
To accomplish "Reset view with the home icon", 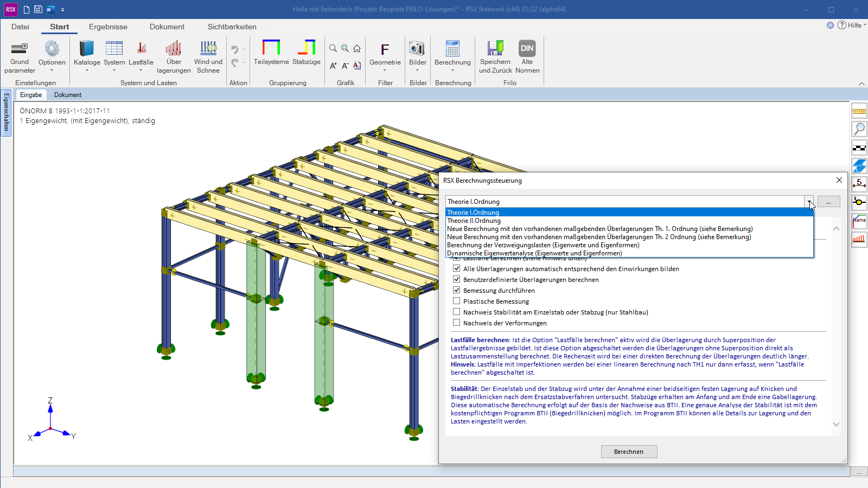I will click(357, 49).
